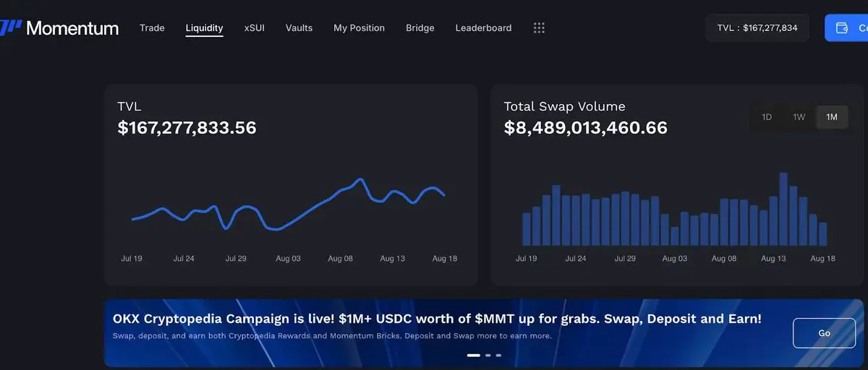Open the Liquidity tab

[204, 28]
